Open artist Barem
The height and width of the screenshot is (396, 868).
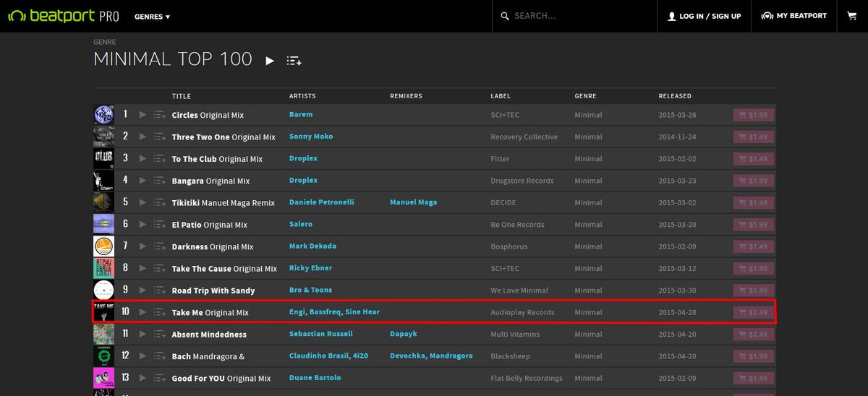301,114
